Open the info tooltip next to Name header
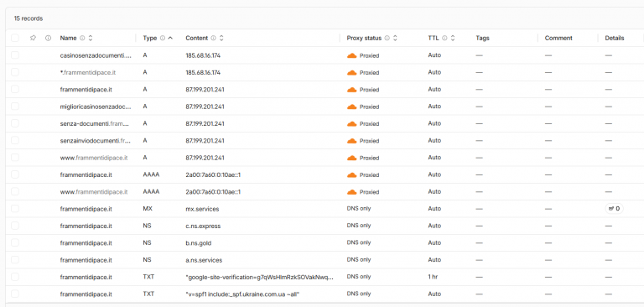 [x=82, y=38]
